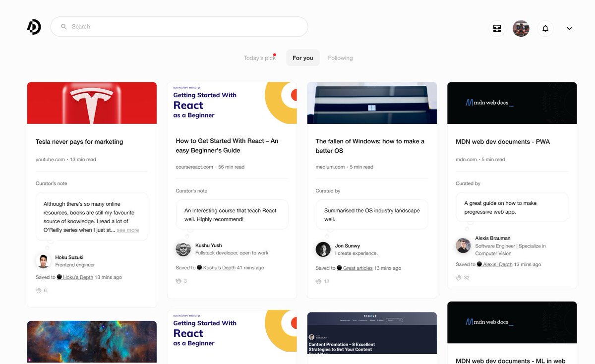The height and width of the screenshot is (364, 595).
Task: Open How to Get Started With React title
Action: click(x=227, y=146)
